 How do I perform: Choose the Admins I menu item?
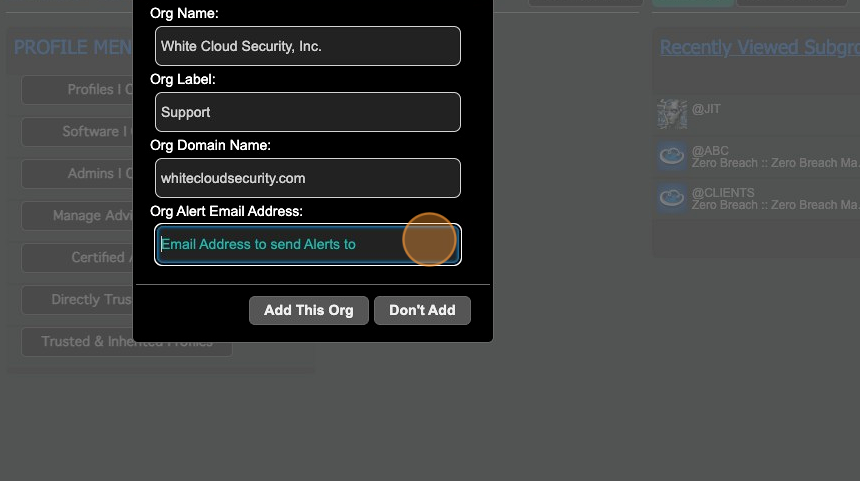tap(77, 174)
